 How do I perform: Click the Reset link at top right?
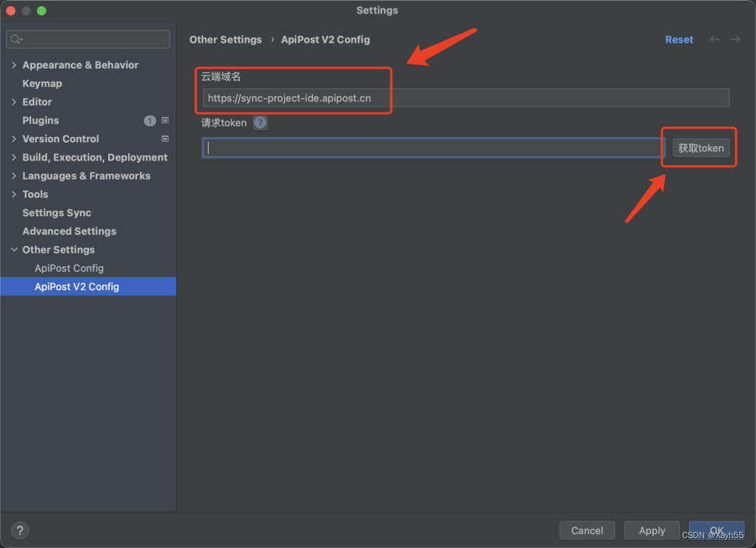(x=678, y=39)
